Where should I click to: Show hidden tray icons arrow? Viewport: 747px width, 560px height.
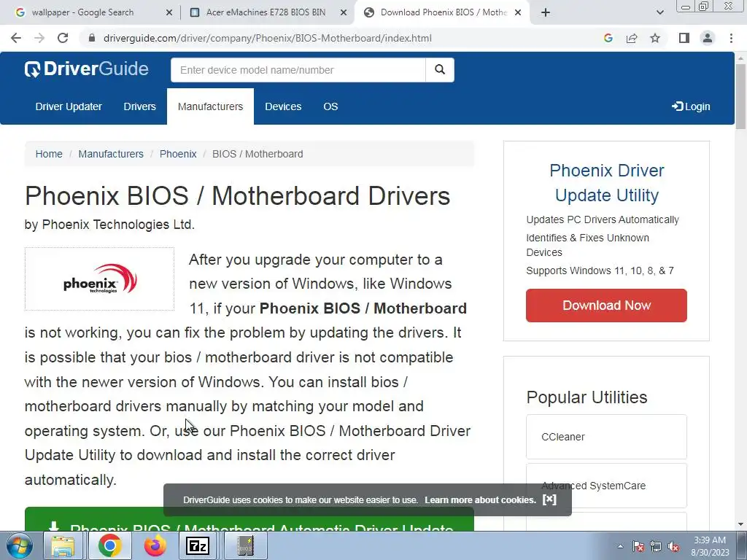point(620,546)
